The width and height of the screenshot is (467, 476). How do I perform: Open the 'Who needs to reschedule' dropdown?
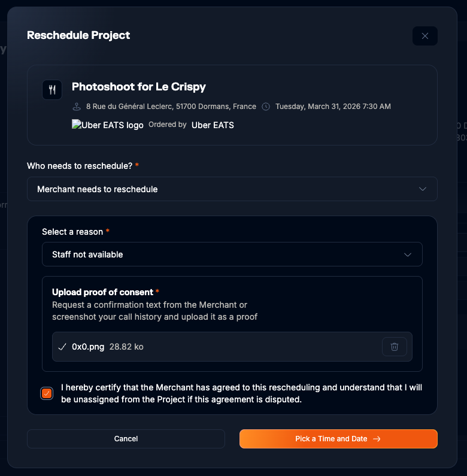click(x=232, y=189)
